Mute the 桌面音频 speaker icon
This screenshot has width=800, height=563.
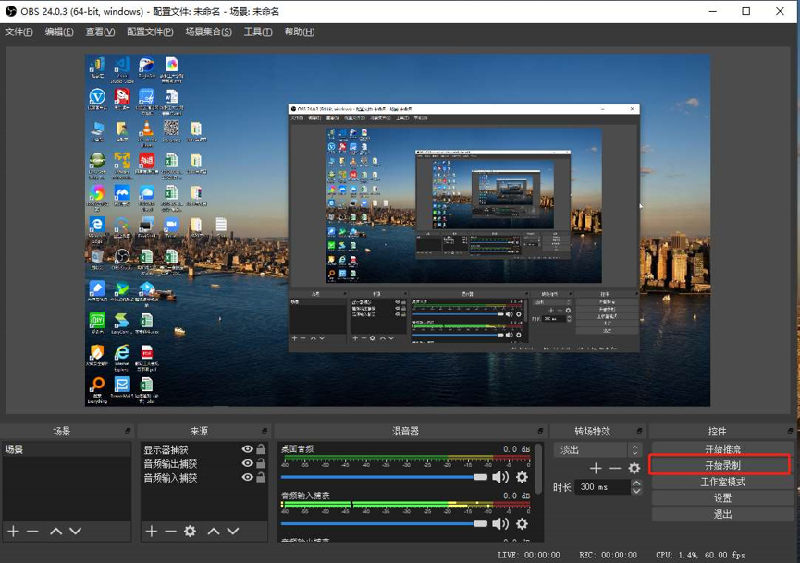[500, 478]
